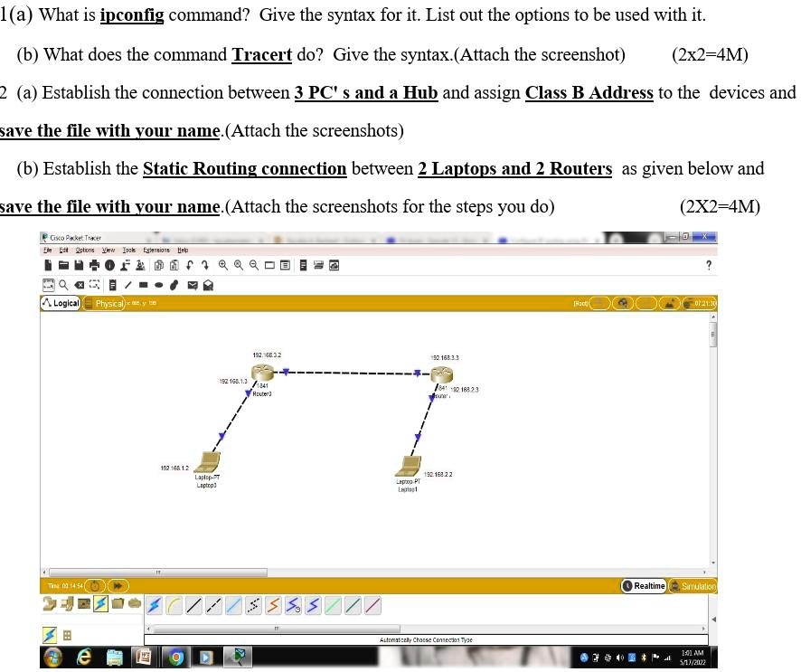Open Packet Tracer from the taskbar

coord(240,658)
